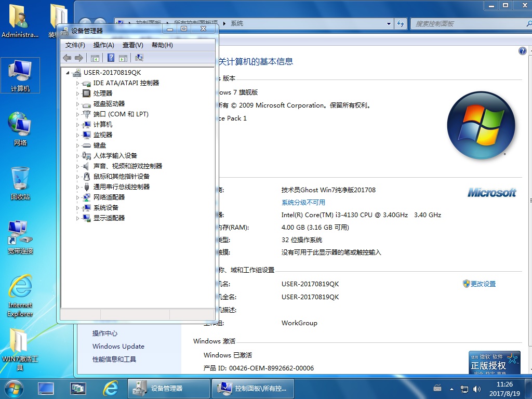This screenshot has width=532, height=399.
Task: Click the Windows Start orb
Action: pyautogui.click(x=14, y=388)
